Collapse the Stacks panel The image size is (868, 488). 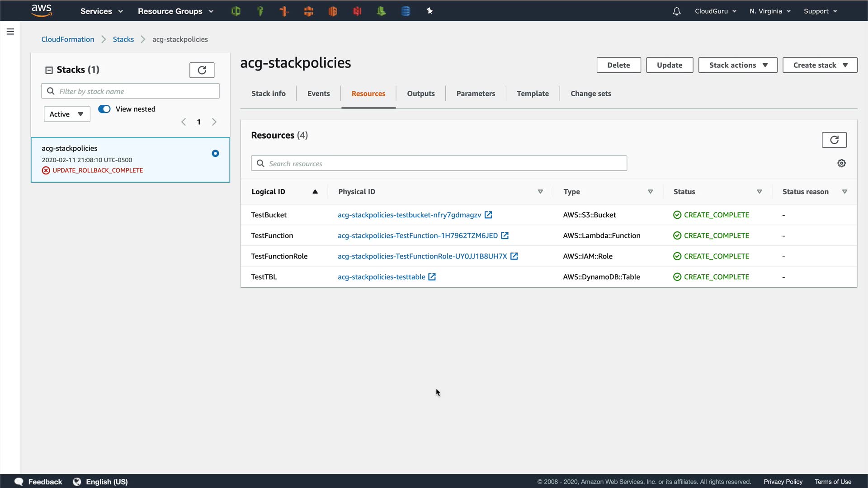pos(49,70)
